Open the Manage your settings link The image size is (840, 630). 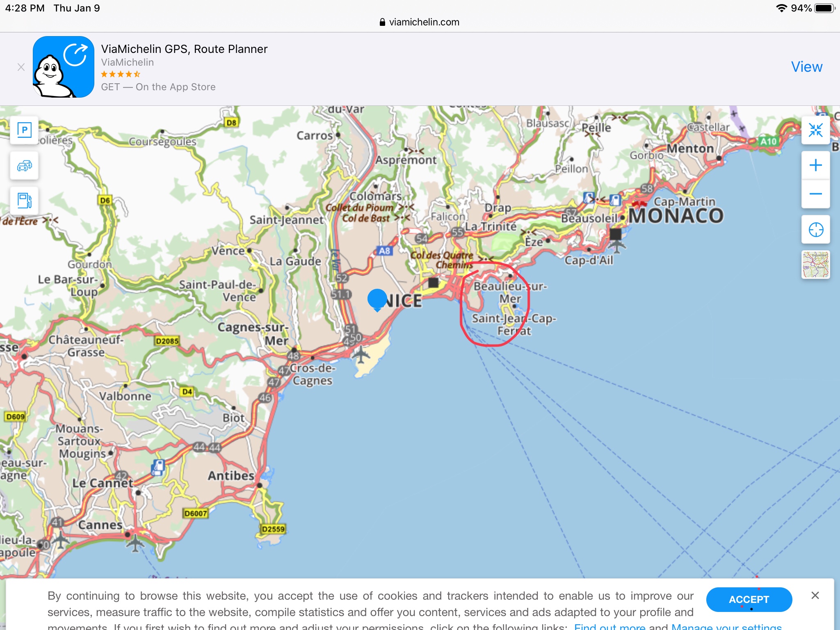click(x=726, y=627)
